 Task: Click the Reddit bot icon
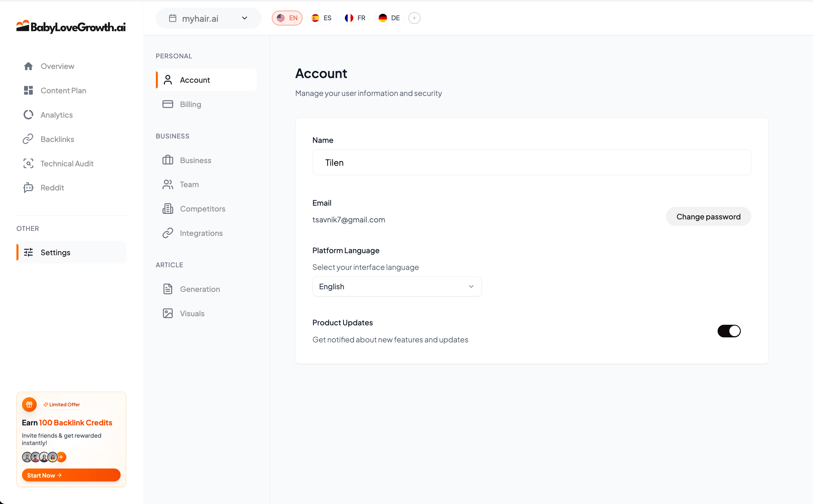(28, 188)
